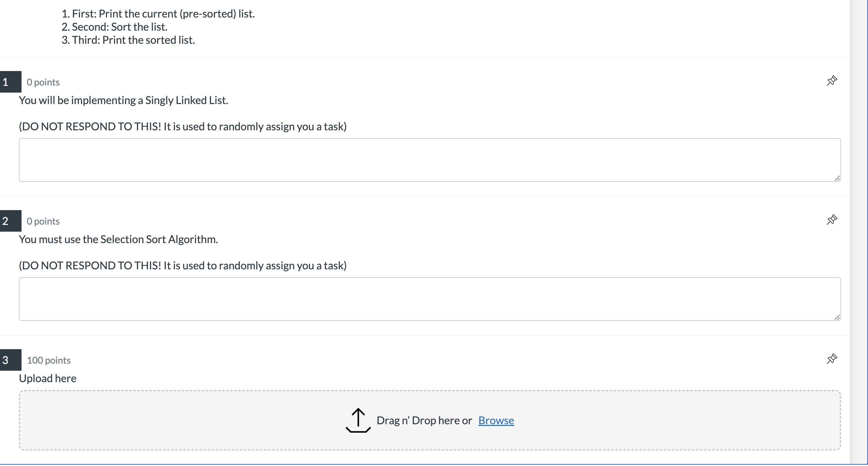Click 'You must use the Selection Sort Algorithm' text
Image resolution: width=868 pixels, height=466 pixels.
click(x=118, y=239)
